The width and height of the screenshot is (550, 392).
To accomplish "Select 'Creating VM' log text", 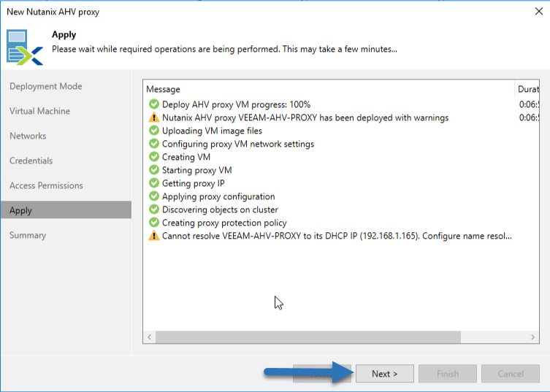I will tap(186, 157).
